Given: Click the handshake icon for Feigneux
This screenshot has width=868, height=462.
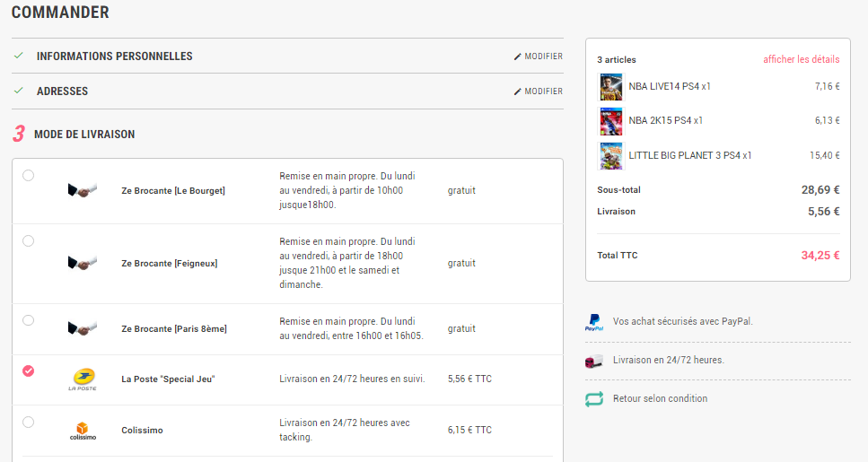Looking at the screenshot, I should coord(82,263).
